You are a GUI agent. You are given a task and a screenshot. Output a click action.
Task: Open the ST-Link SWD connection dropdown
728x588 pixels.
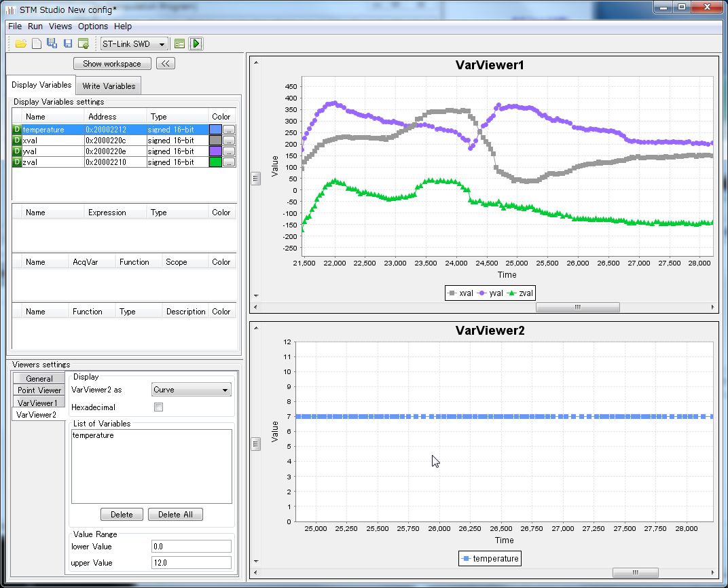click(134, 44)
